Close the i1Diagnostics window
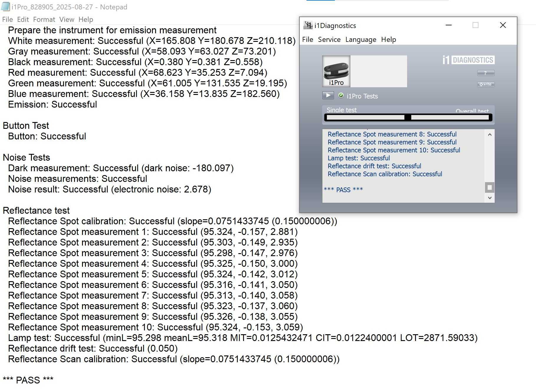The width and height of the screenshot is (536, 392). [x=503, y=25]
